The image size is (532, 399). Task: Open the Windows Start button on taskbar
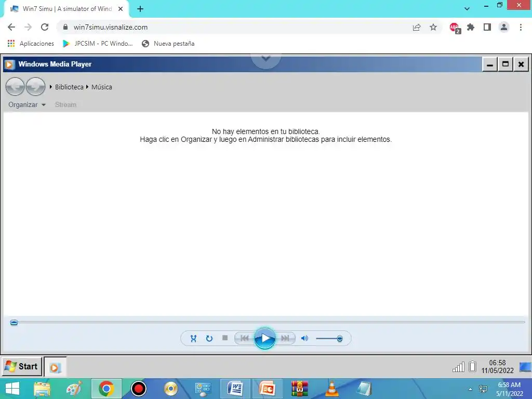click(x=12, y=389)
